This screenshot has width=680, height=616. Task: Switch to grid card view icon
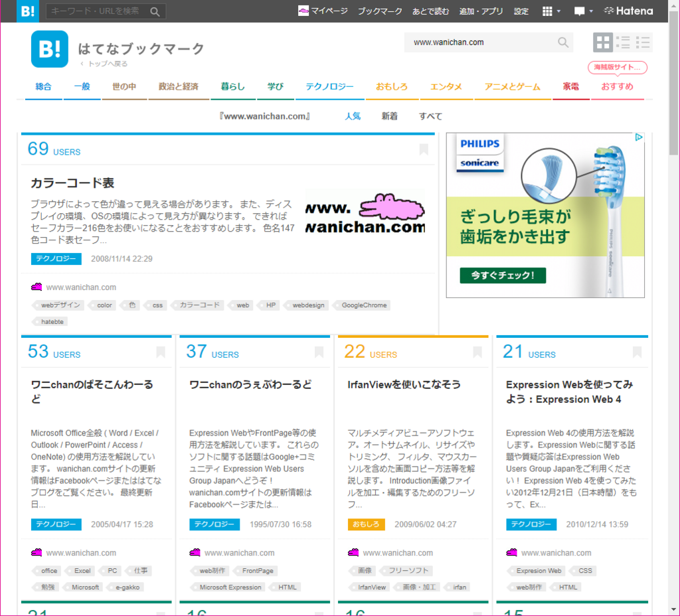[603, 42]
